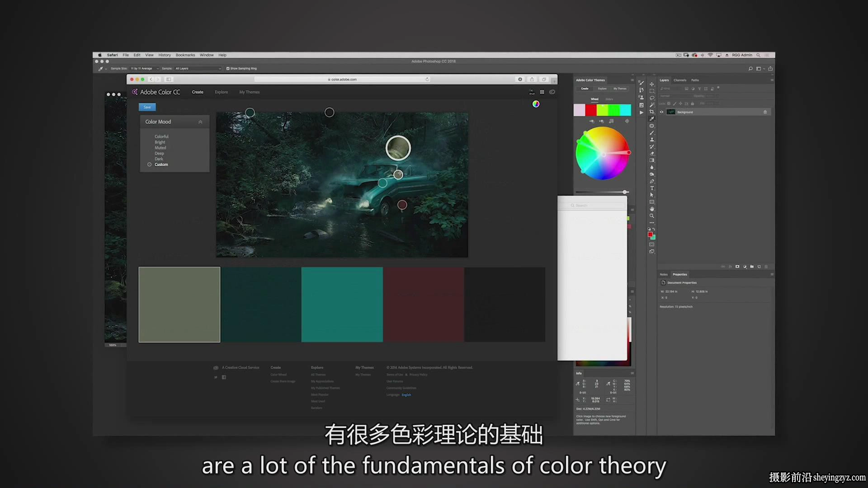Toggle the Safari sidebar button
The height and width of the screenshot is (488, 868).
pyautogui.click(x=169, y=80)
